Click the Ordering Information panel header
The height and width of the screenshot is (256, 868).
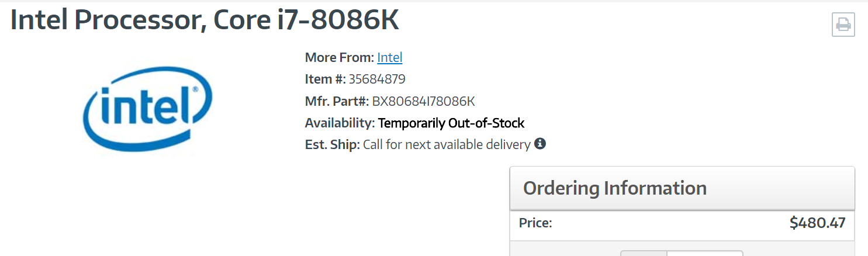tap(615, 188)
